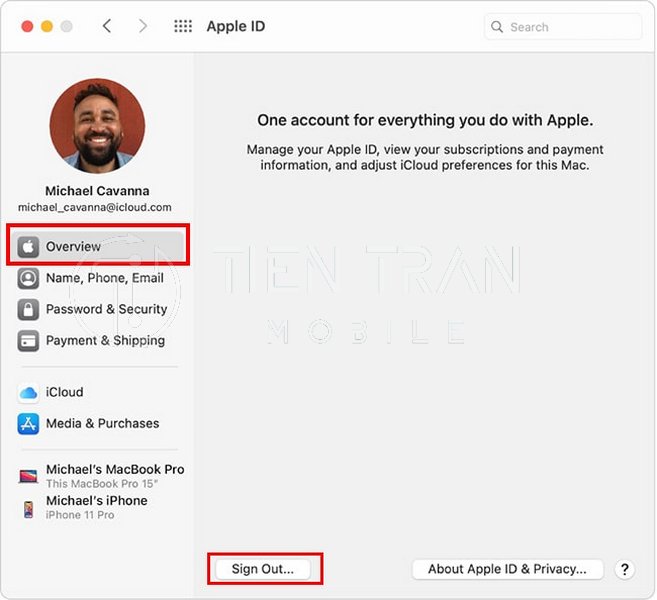
Task: Go forward with the right chevron
Action: pyautogui.click(x=143, y=27)
